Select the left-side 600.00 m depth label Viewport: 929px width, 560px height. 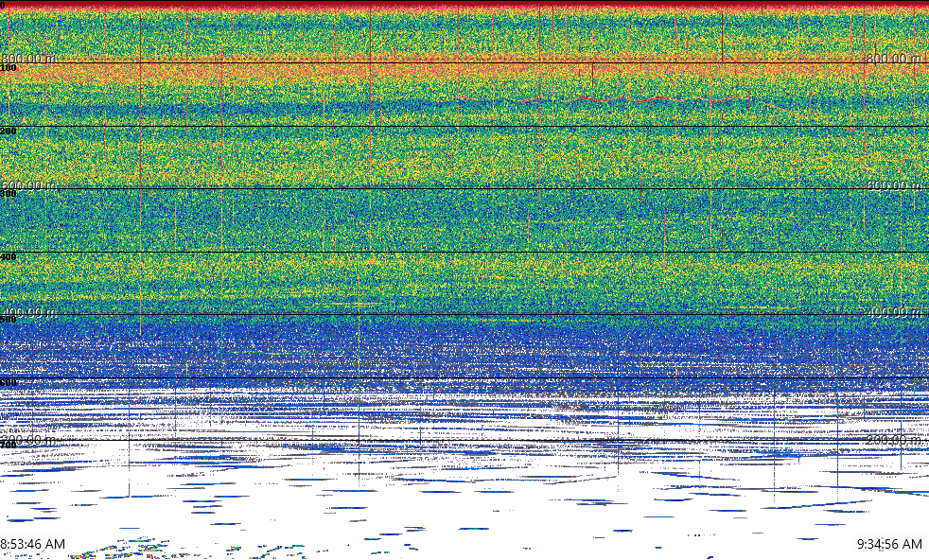pyautogui.click(x=28, y=184)
